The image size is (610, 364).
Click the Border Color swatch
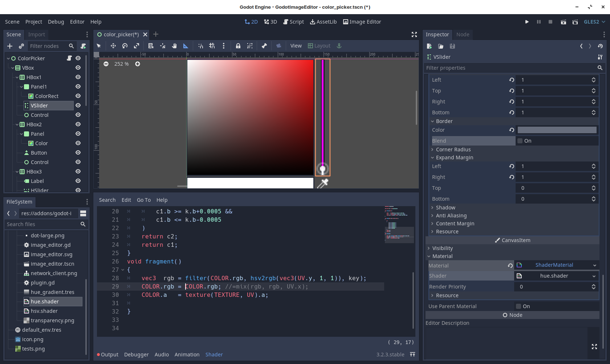pos(557,130)
